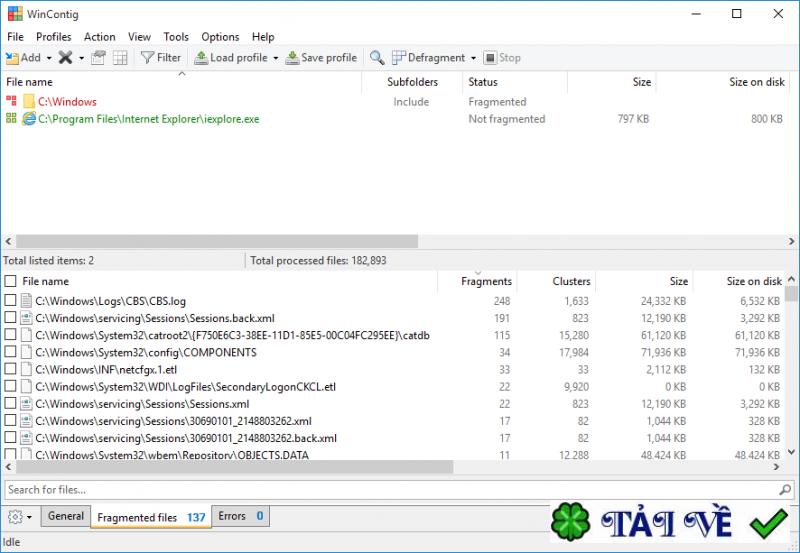Check the SecondaryLogonCKCL.etl checkbox
800x553 pixels.
10,386
